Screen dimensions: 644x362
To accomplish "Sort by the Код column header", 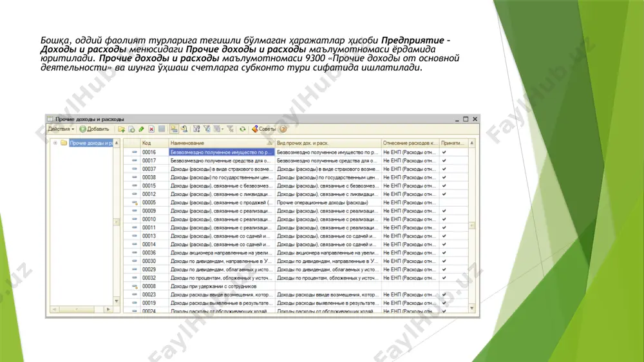I will point(155,143).
